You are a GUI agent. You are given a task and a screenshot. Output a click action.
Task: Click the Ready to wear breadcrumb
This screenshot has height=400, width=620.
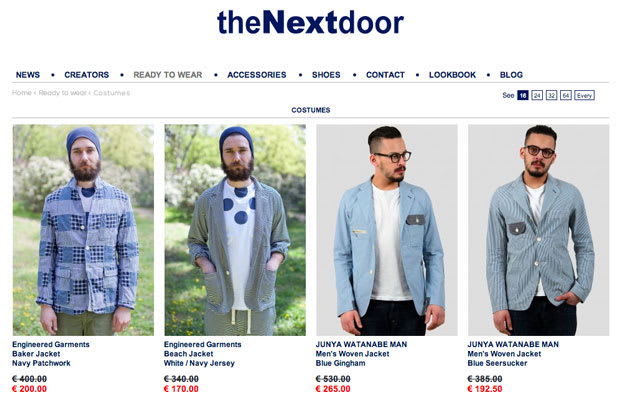(62, 93)
